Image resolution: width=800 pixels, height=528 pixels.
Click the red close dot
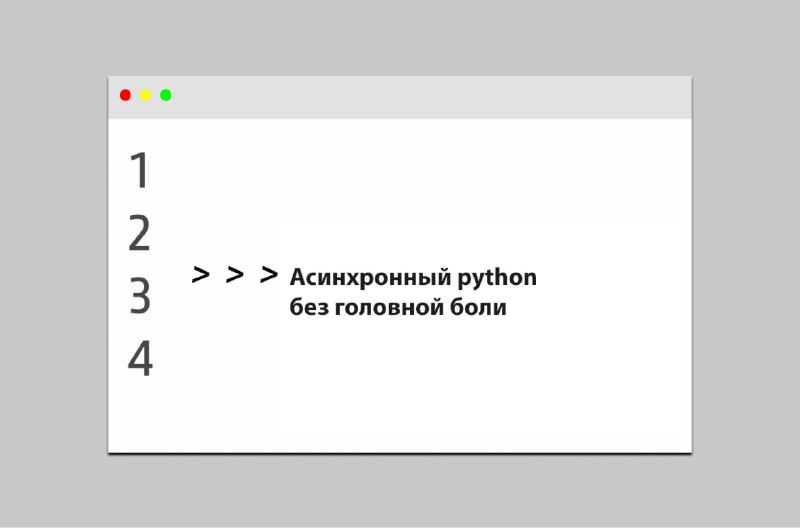pyautogui.click(x=125, y=95)
